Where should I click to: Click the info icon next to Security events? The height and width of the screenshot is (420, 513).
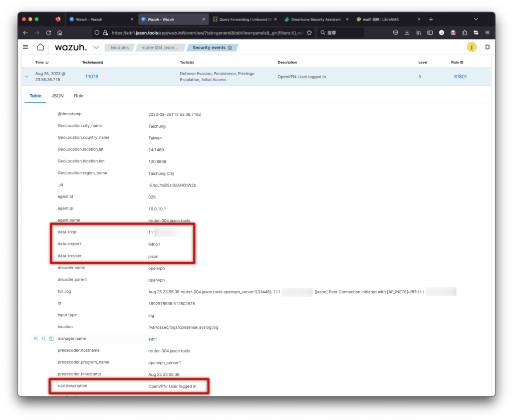click(230, 48)
